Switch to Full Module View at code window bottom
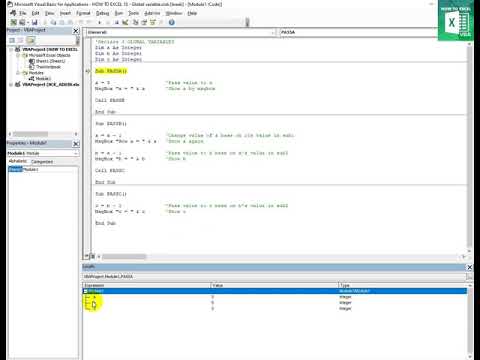This screenshot has width=480, height=360. (93, 256)
